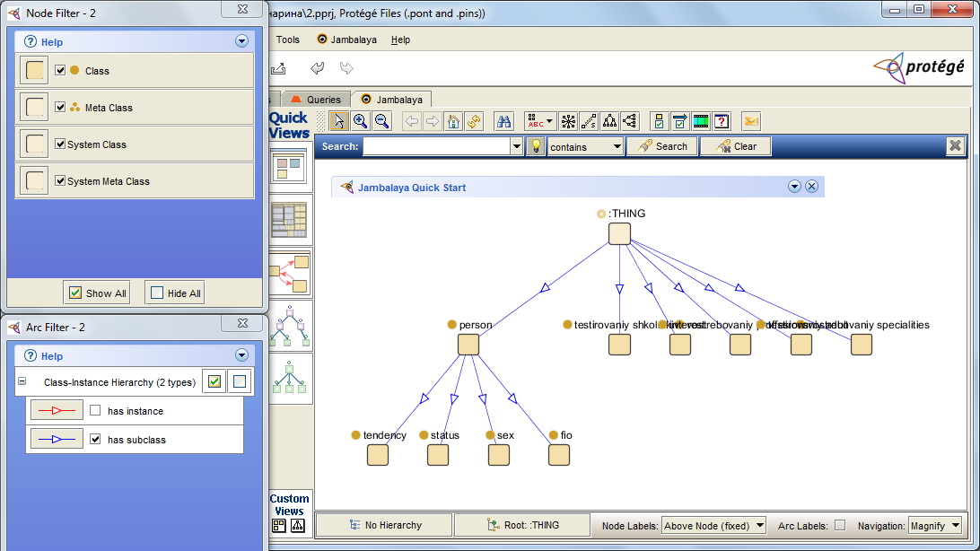Refresh the graph with orange arrows icon
Screen dimensions: 980x551
pos(475,121)
